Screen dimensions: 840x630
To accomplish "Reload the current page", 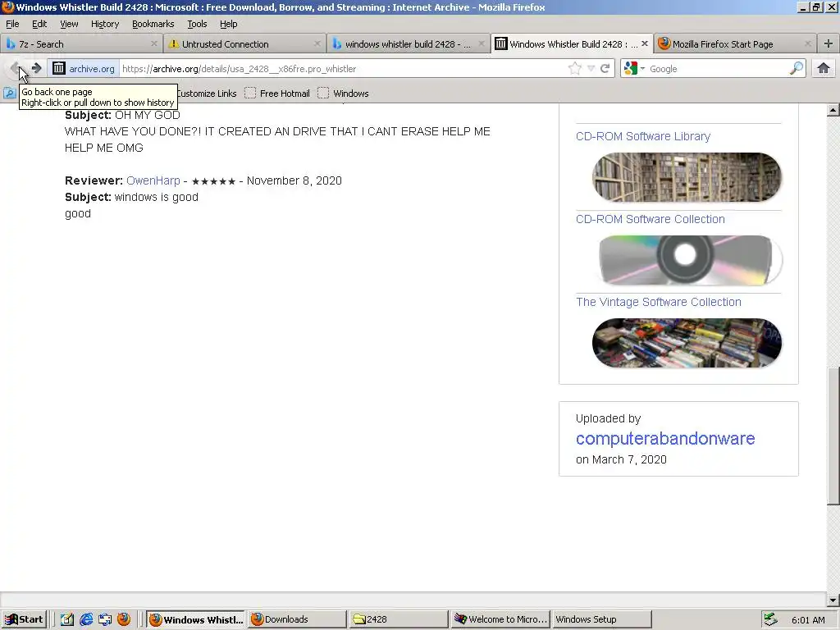I will click(605, 69).
